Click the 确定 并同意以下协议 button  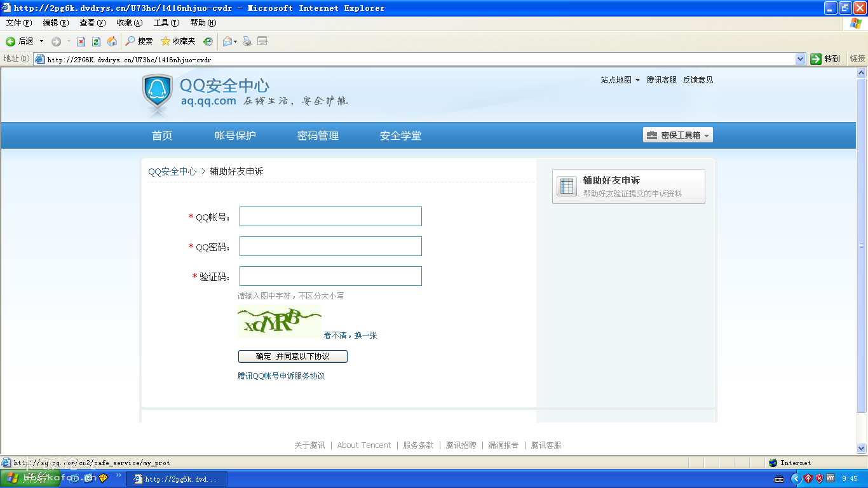pos(293,356)
